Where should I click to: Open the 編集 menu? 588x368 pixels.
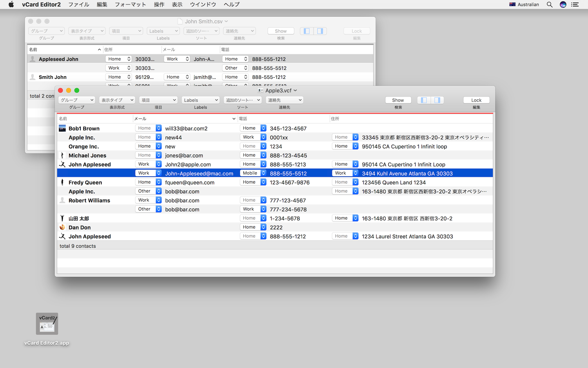point(102,4)
